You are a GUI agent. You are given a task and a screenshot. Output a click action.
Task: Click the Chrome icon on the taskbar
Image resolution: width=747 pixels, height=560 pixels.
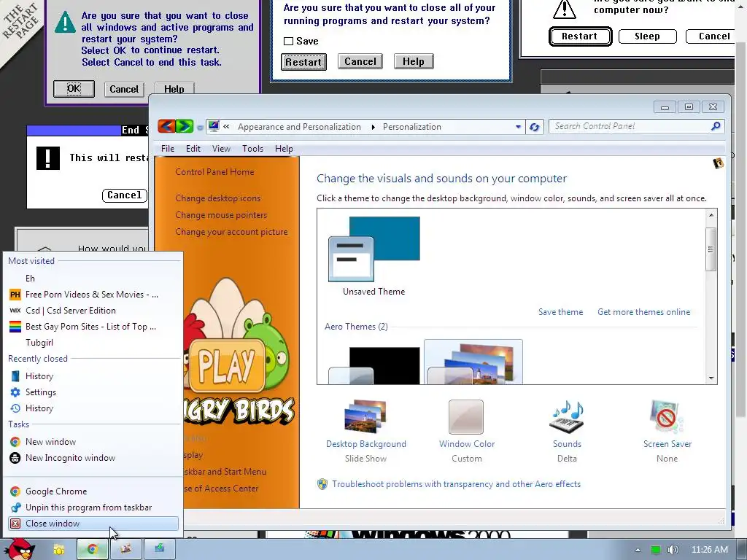tap(93, 549)
